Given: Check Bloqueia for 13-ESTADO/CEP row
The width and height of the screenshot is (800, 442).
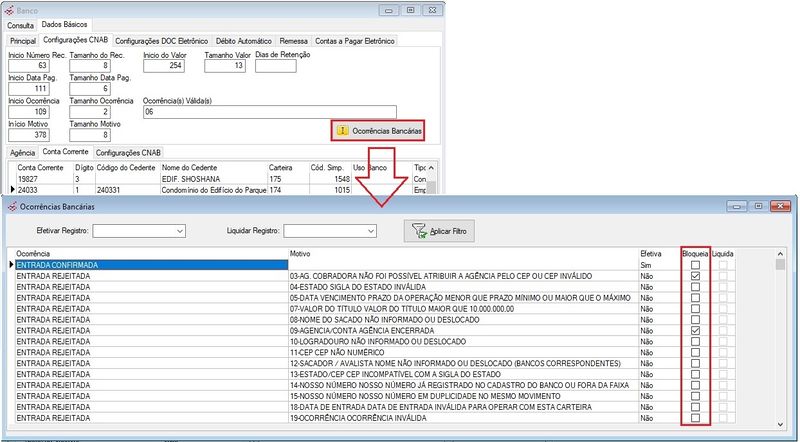Looking at the screenshot, I should (x=695, y=374).
